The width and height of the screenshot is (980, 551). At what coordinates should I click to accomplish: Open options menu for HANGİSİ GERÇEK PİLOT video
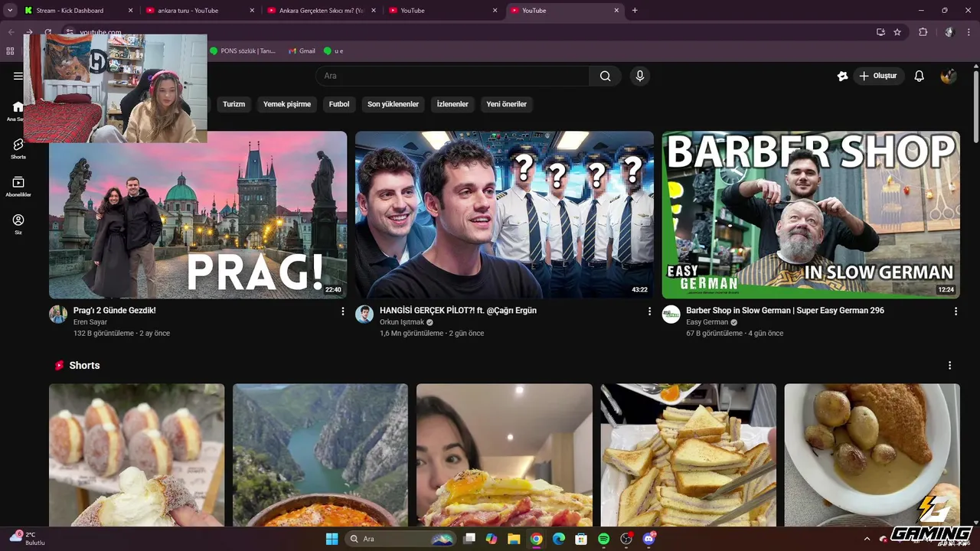point(649,311)
